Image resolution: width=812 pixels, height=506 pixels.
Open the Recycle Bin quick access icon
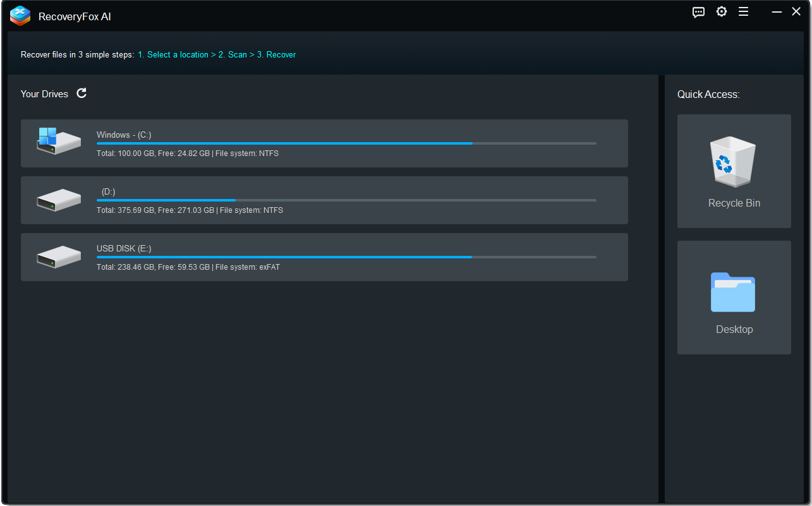click(x=733, y=162)
